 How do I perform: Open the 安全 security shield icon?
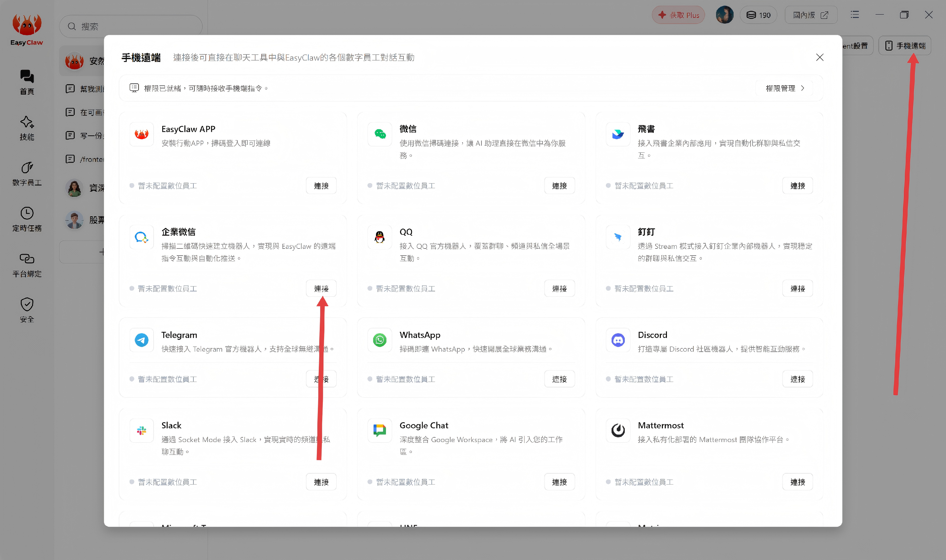click(27, 310)
